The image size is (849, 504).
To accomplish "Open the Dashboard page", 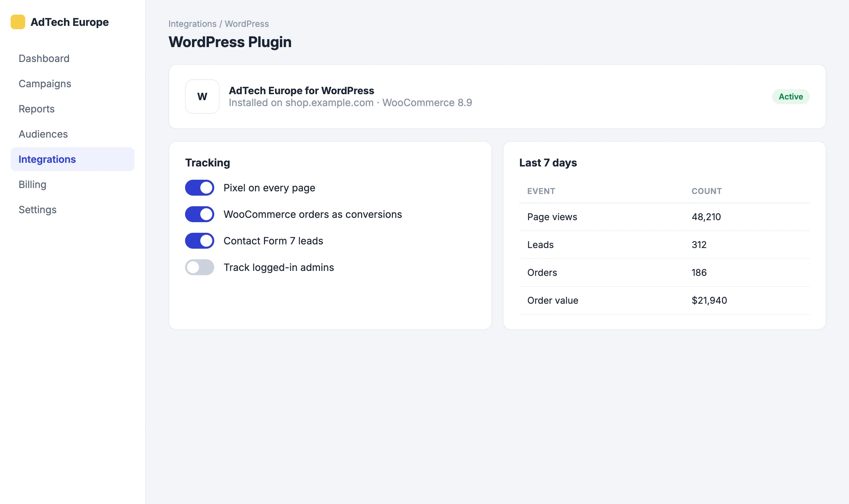I will tap(72, 58).
